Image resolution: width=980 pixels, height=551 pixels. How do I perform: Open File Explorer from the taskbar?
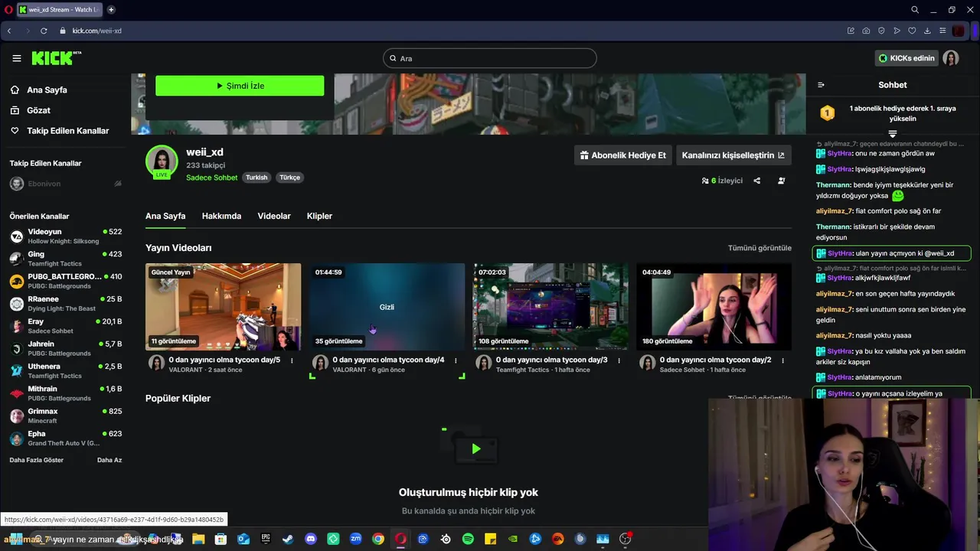198,539
